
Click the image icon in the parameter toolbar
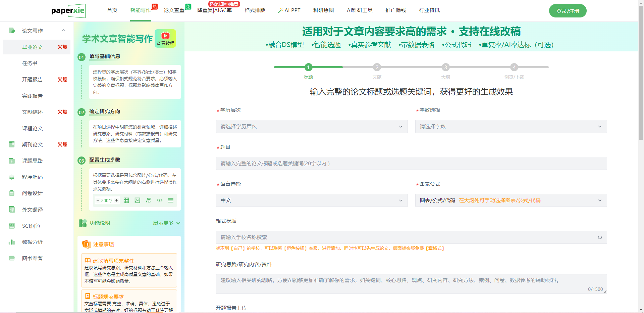(x=137, y=200)
